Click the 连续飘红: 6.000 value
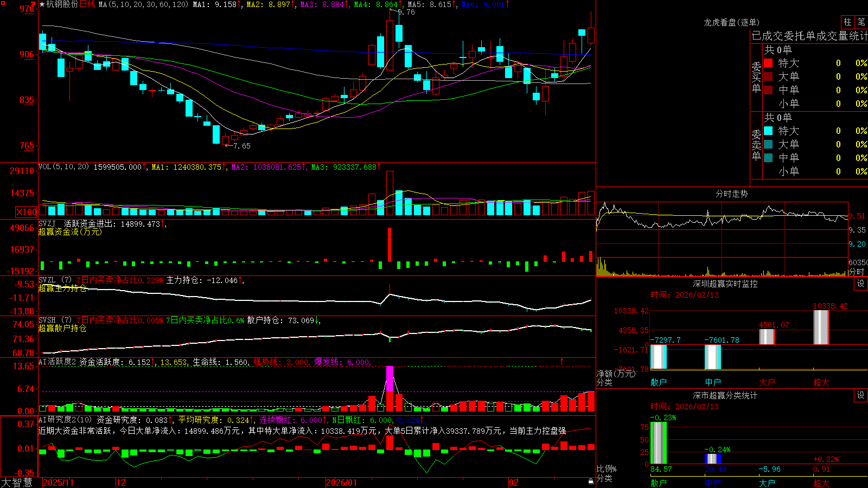The height and width of the screenshot is (488, 868). pos(292,420)
